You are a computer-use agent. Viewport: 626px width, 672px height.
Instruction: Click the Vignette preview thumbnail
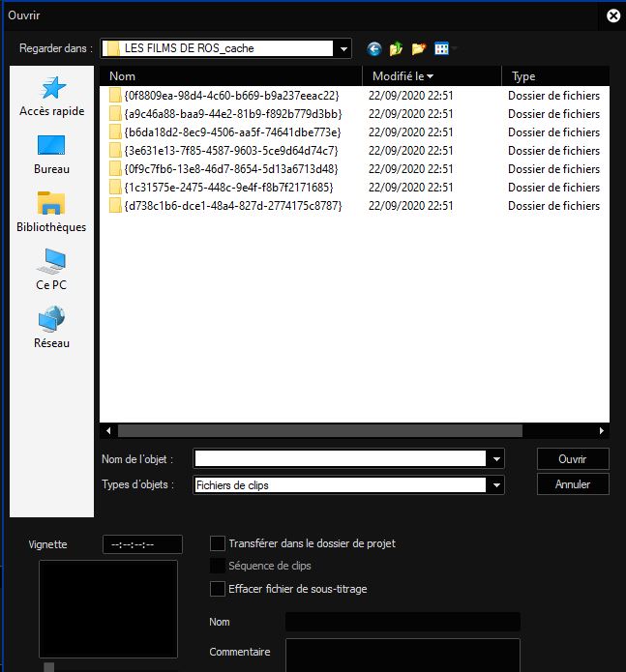[108, 609]
